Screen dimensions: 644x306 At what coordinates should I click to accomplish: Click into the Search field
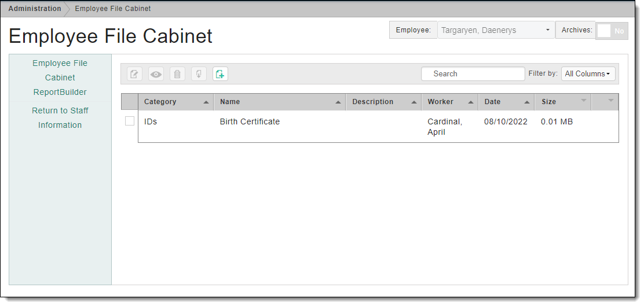pyautogui.click(x=473, y=74)
